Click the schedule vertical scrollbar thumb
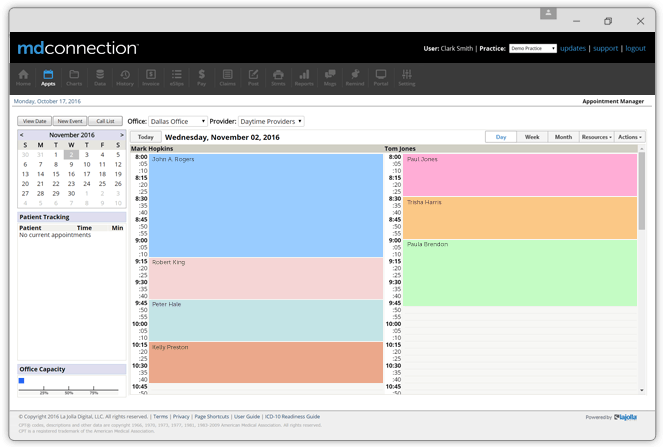This screenshot has height=447, width=663. (x=641, y=191)
